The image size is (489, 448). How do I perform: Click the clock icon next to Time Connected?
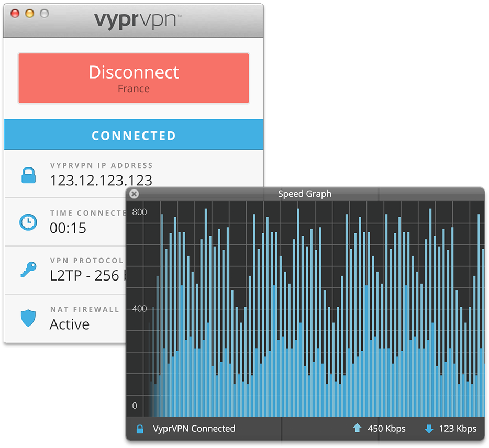pos(28,222)
